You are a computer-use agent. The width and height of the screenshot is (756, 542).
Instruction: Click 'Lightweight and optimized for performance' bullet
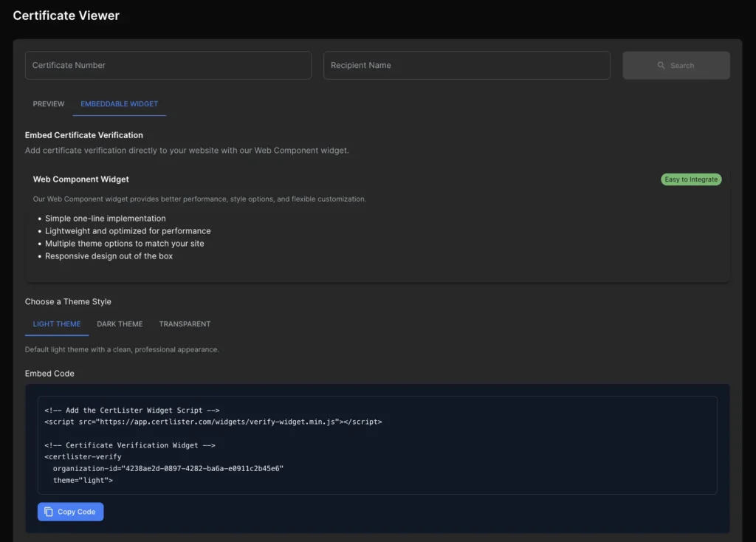point(128,231)
